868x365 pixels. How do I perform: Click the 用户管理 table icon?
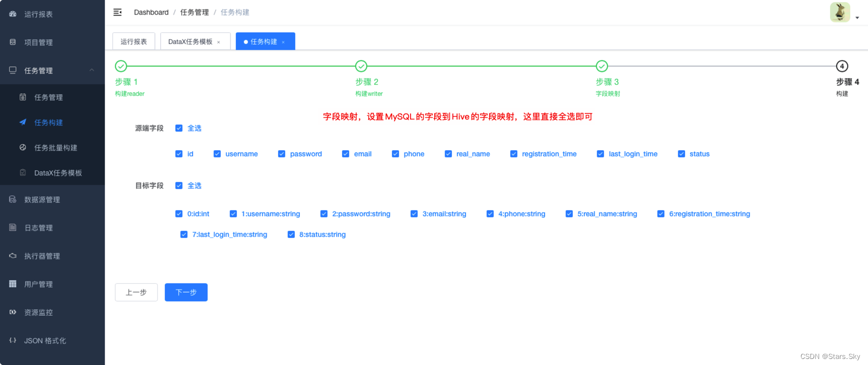13,284
